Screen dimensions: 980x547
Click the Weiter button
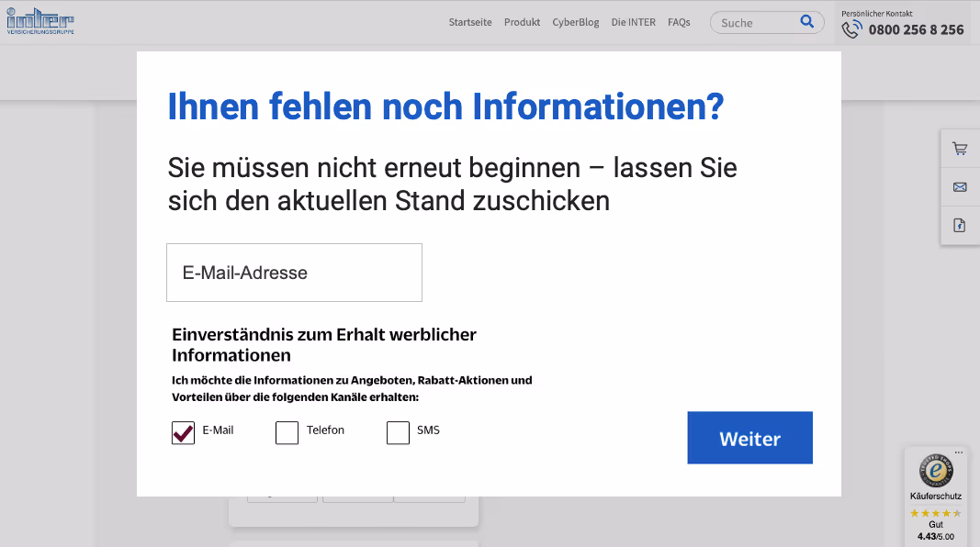[749, 438]
